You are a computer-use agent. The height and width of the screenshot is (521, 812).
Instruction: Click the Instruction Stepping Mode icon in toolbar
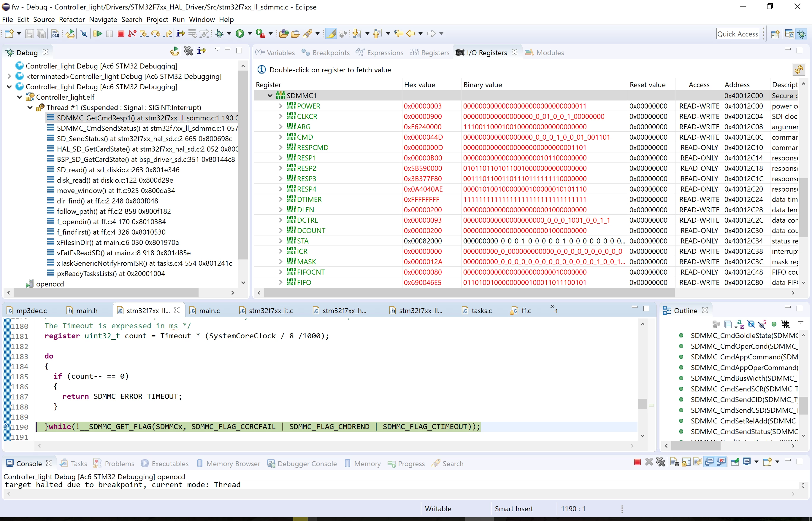(x=181, y=34)
